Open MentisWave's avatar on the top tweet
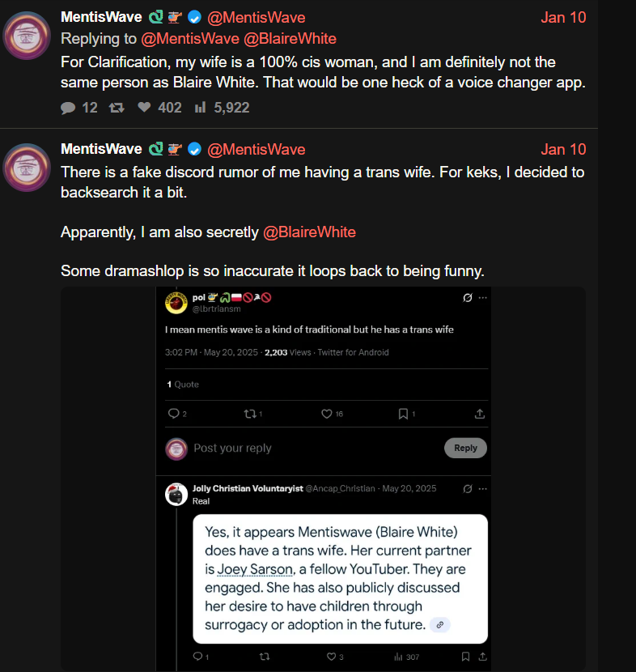 (x=28, y=36)
